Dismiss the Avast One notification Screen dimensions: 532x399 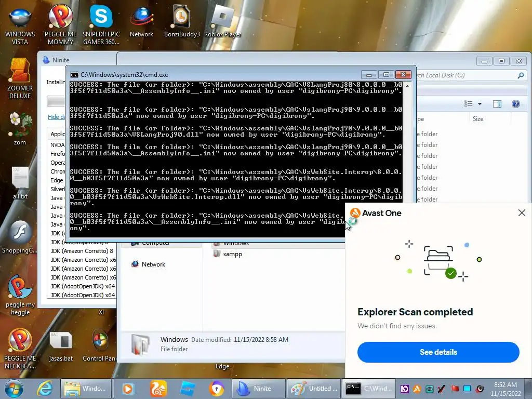coord(522,212)
